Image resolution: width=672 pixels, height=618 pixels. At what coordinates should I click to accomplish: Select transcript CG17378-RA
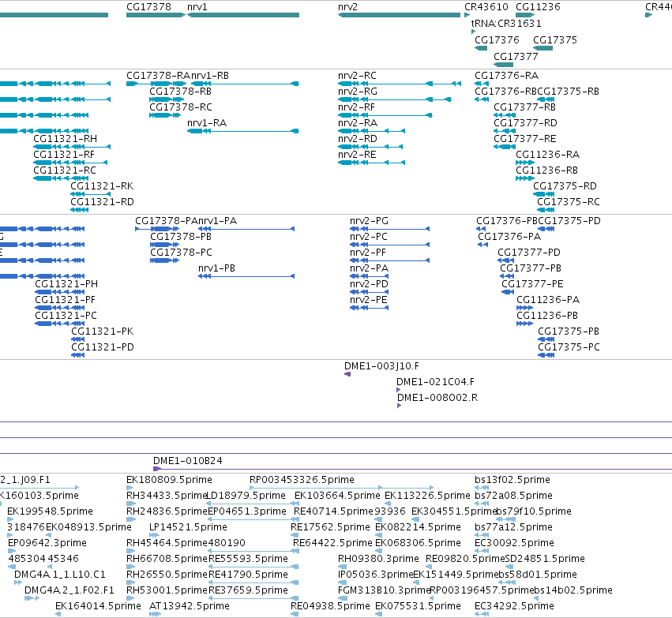click(156, 84)
